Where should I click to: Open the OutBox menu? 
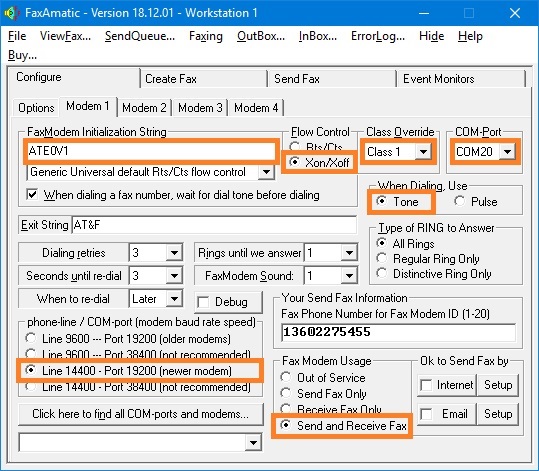tap(261, 36)
